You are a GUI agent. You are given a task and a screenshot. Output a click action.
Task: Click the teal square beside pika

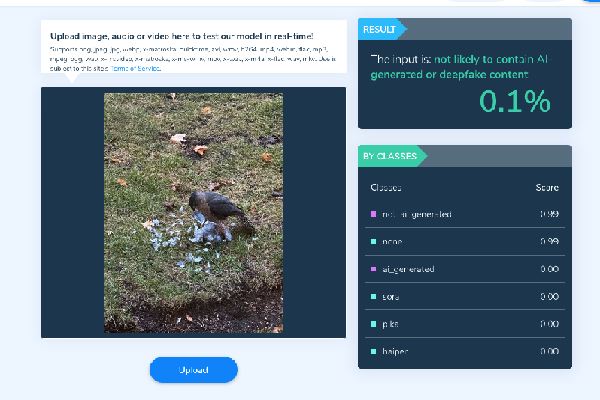pos(373,324)
